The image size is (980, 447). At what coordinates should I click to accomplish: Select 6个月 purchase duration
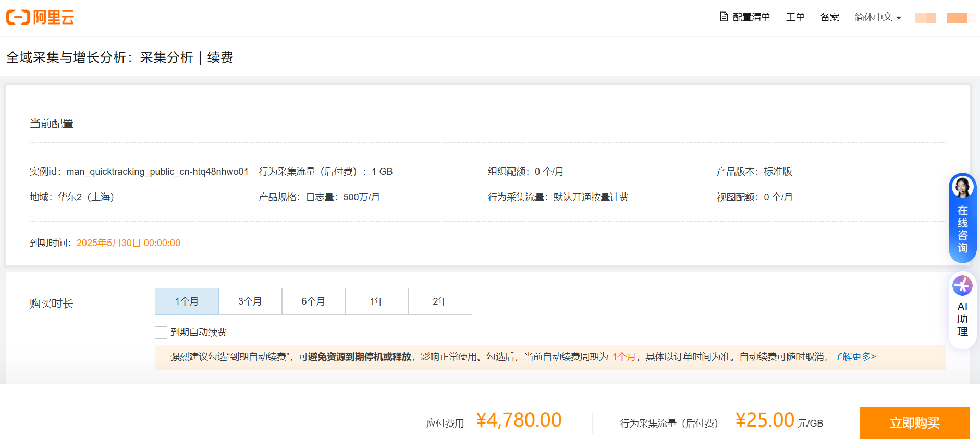coord(313,301)
